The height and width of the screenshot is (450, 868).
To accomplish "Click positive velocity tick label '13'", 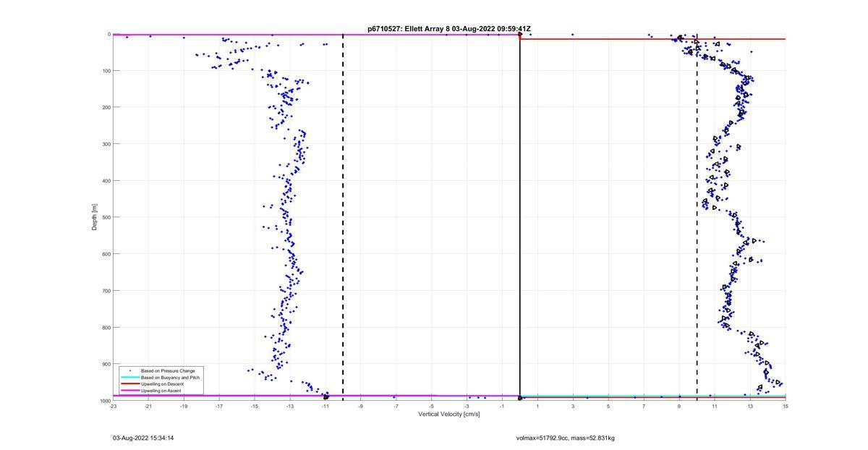I will (750, 406).
